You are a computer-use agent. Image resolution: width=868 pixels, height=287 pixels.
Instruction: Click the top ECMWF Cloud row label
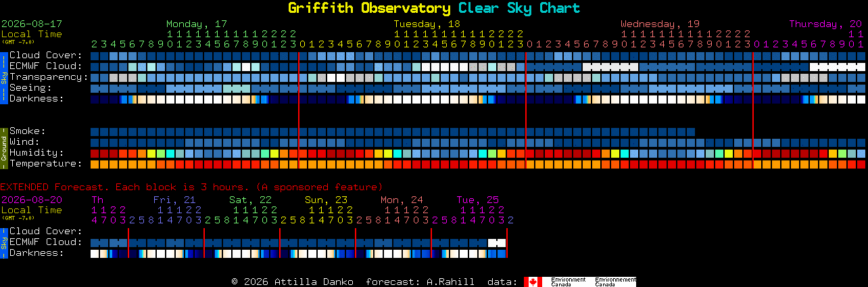point(46,66)
